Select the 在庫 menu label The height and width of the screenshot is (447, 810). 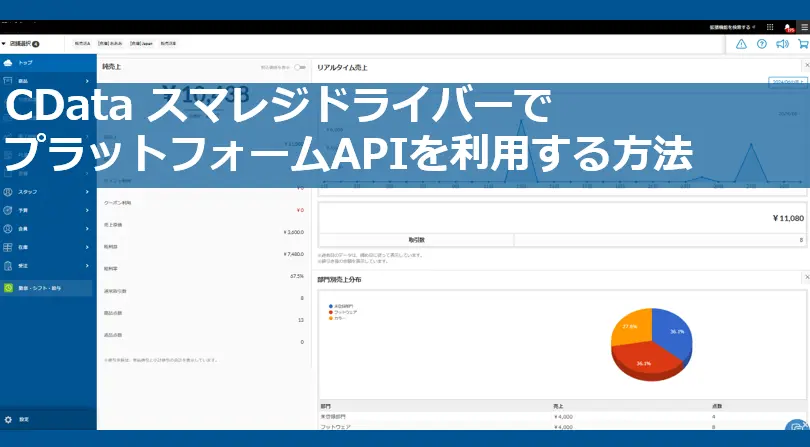23,248
